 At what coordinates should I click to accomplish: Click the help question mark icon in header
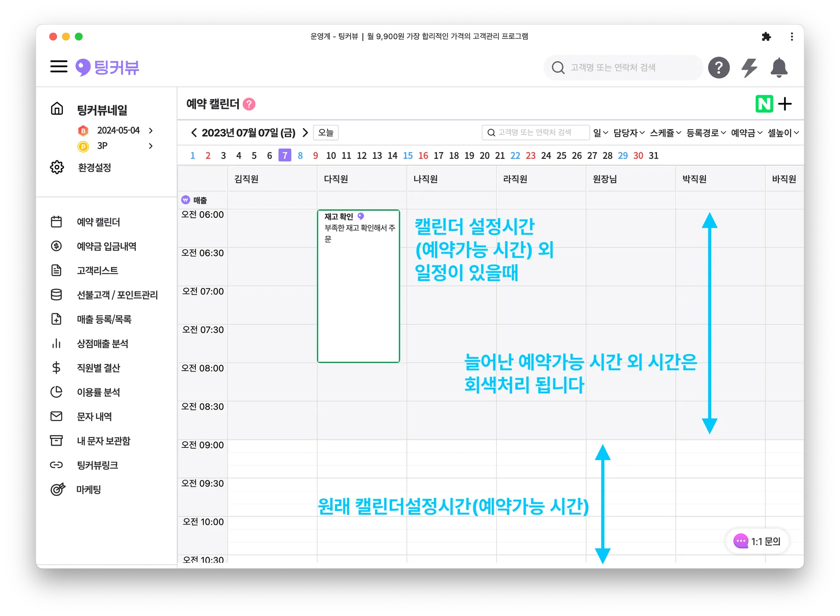[x=719, y=68]
